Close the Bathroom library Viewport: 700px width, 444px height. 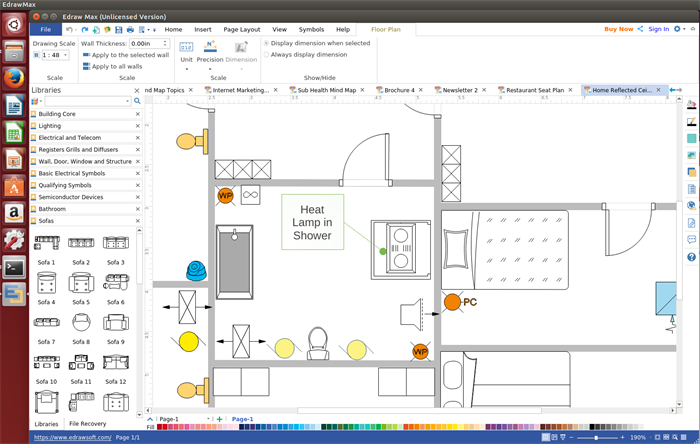[x=135, y=209]
